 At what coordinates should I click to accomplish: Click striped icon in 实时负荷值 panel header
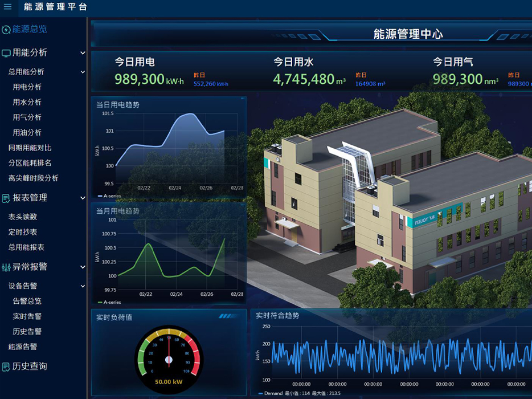pos(226,316)
